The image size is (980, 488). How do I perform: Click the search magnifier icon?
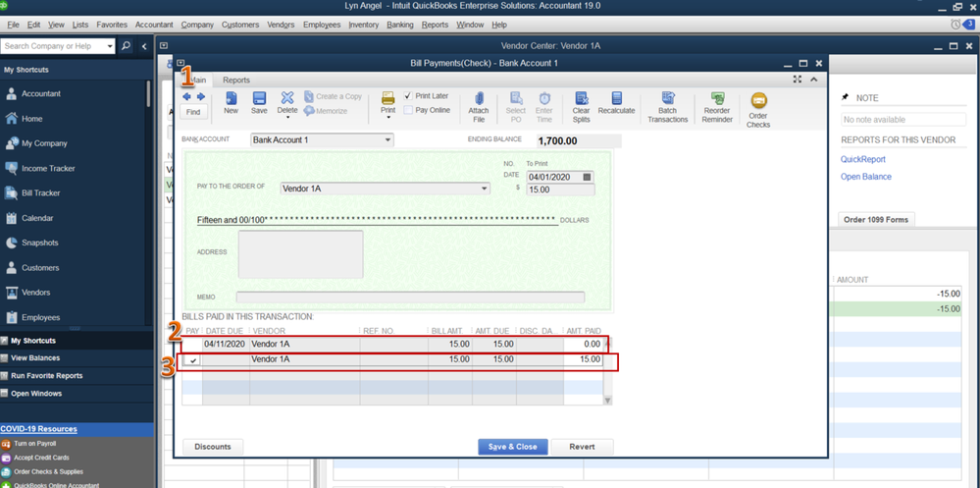click(x=126, y=46)
